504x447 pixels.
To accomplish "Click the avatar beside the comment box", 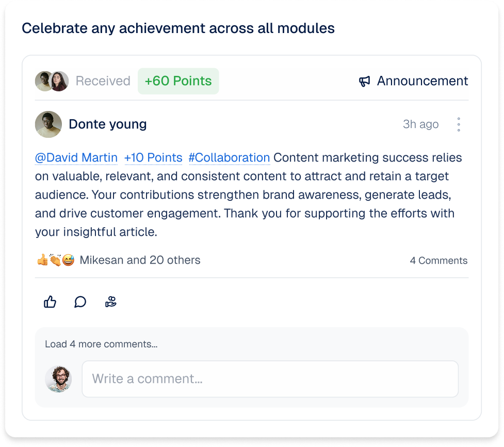I will (59, 378).
